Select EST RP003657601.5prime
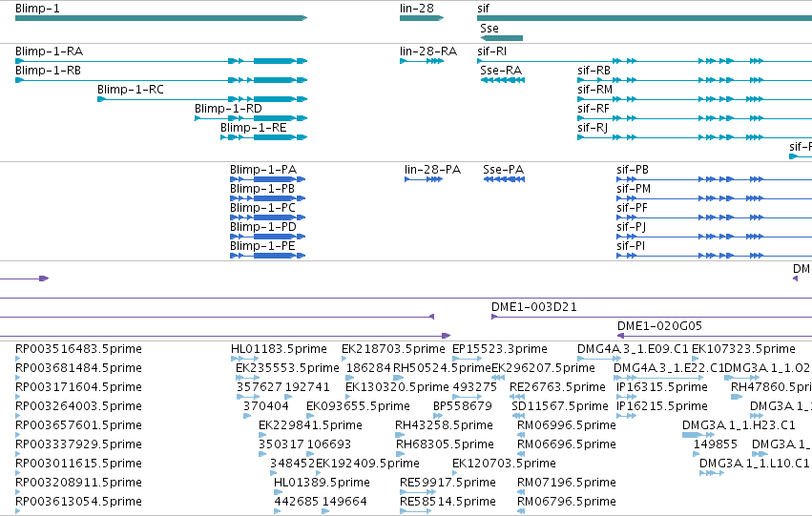The width and height of the screenshot is (812, 516). 78,425
